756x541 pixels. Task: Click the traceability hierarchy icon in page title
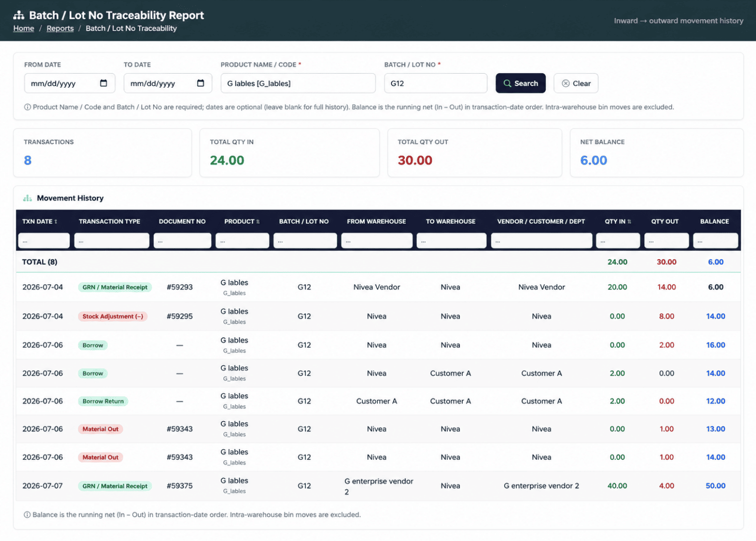[19, 15]
